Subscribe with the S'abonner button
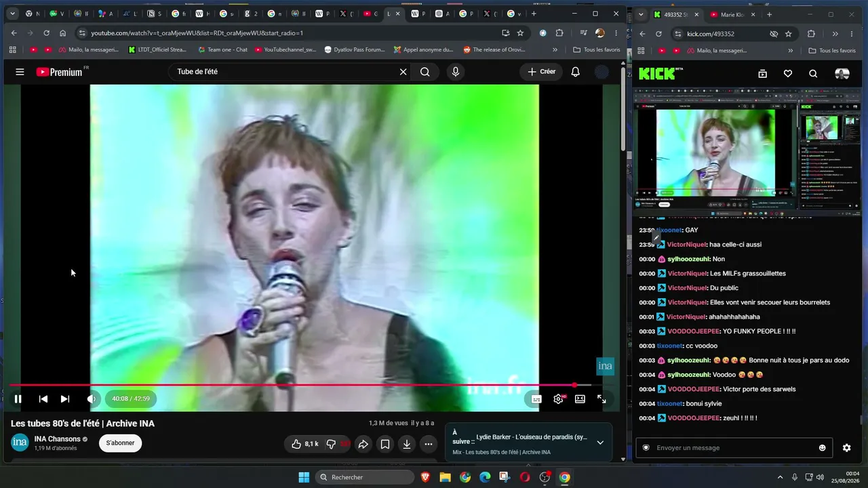The height and width of the screenshot is (488, 868). 120,443
